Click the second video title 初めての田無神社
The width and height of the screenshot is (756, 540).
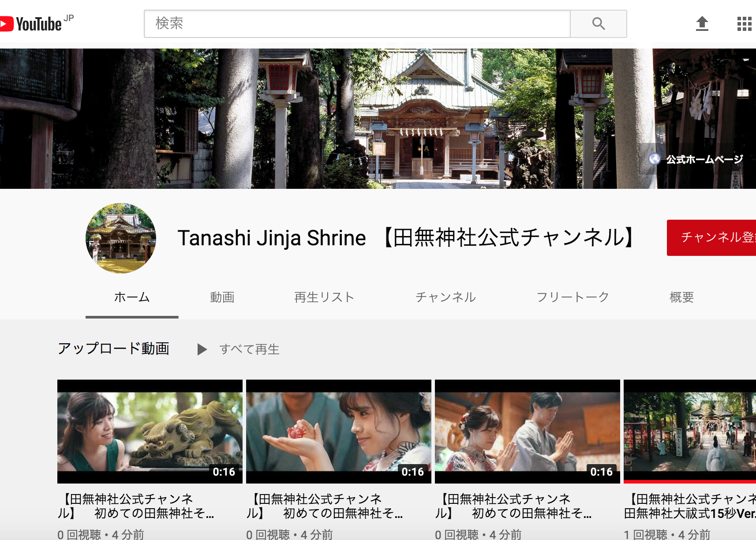point(325,506)
